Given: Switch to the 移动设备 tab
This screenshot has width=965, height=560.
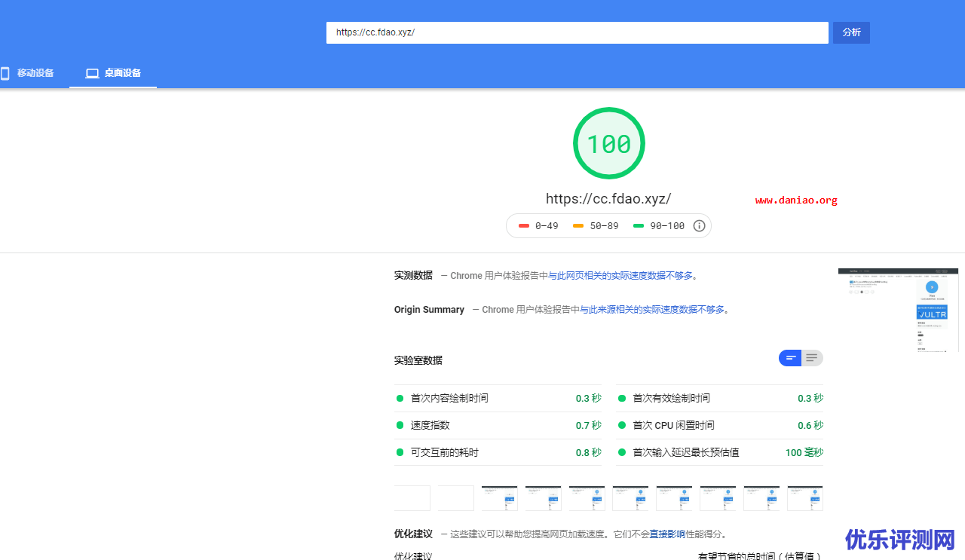Looking at the screenshot, I should [x=32, y=73].
